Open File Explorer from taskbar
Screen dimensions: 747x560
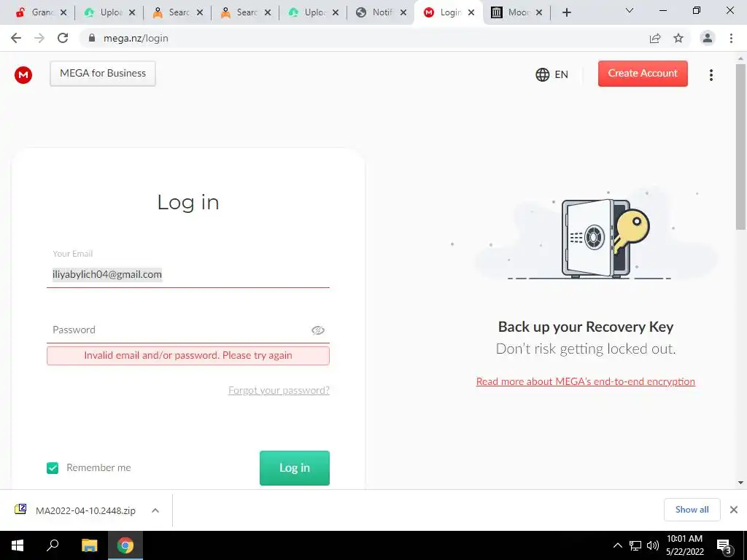pos(89,545)
